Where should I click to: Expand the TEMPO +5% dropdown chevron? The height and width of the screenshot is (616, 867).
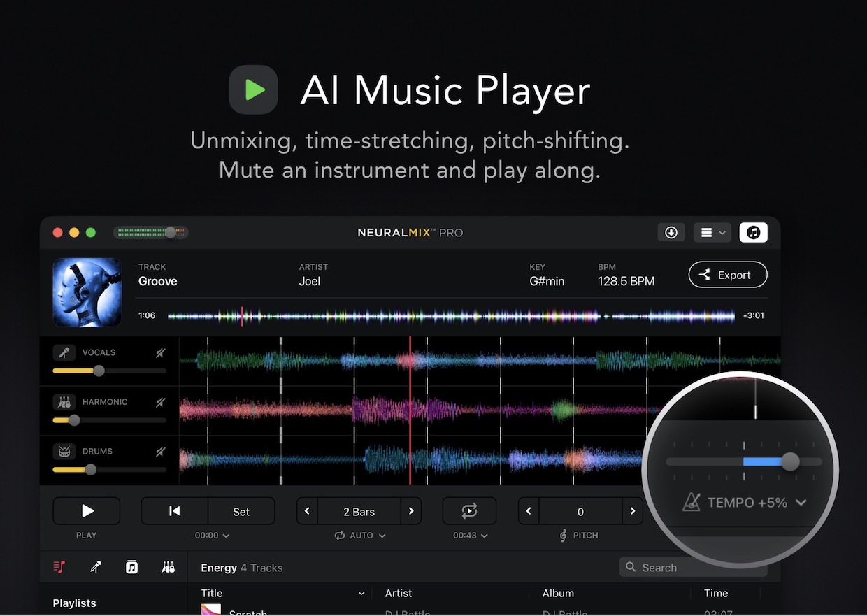(x=801, y=502)
